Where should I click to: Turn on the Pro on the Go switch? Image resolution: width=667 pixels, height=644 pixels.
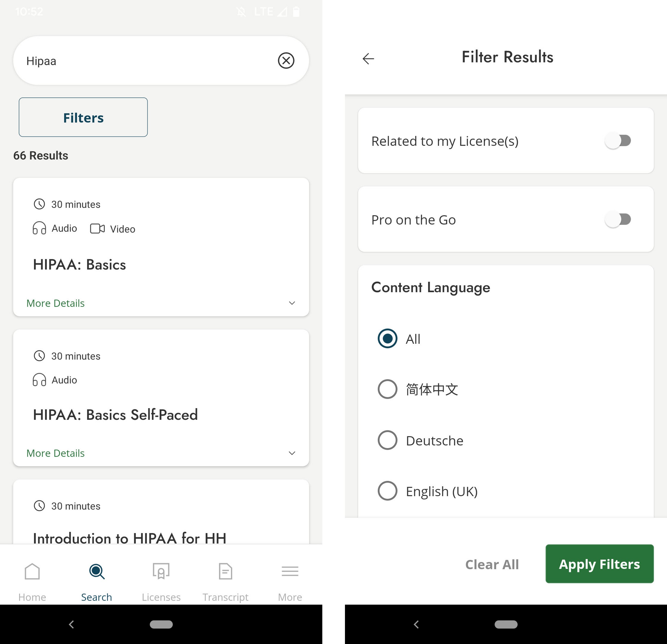[x=618, y=219]
